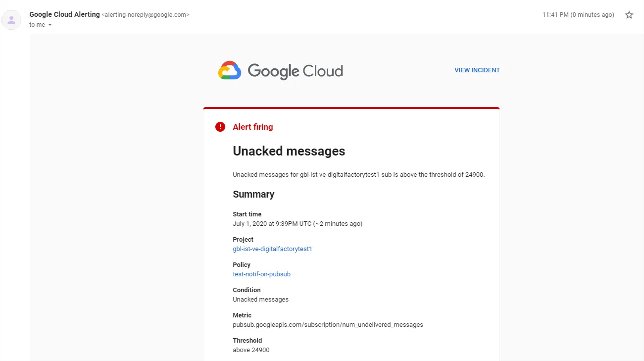This screenshot has height=361, width=644.
Task: Click the alerting-noreply@google.com email address
Action: pos(146,15)
